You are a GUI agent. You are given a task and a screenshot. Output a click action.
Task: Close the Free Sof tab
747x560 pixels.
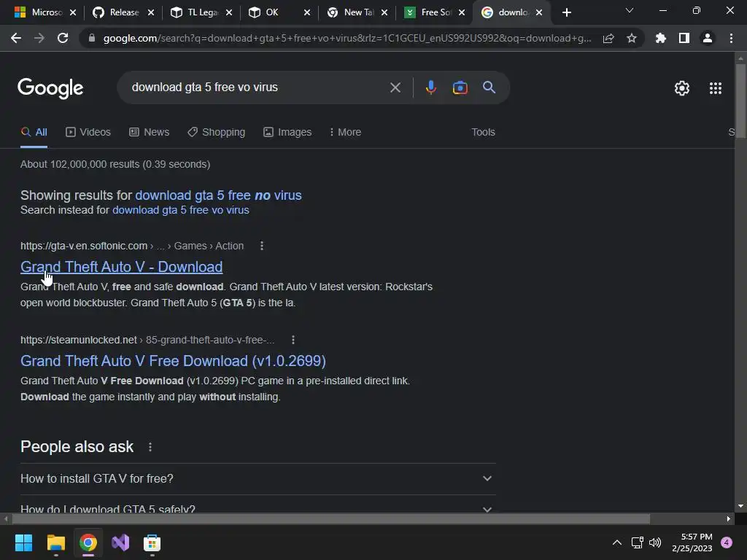(462, 13)
